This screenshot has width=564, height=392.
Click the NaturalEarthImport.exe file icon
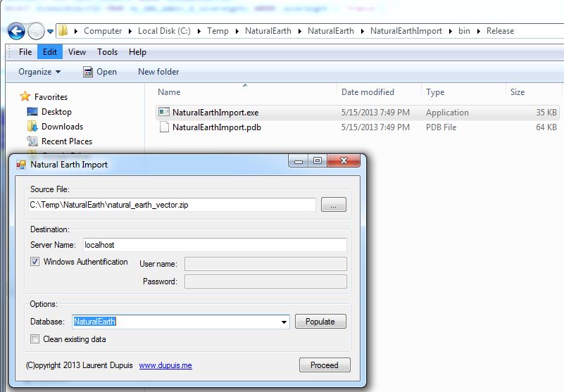[163, 113]
